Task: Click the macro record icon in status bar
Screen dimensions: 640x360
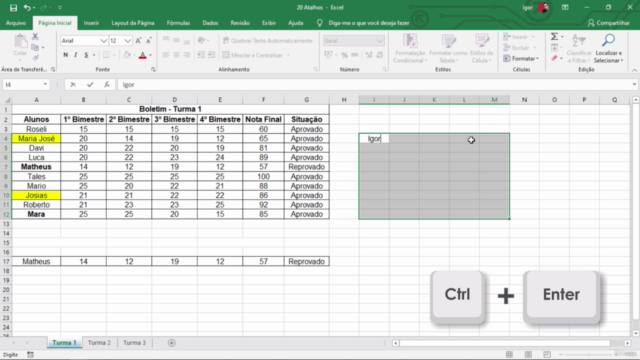Action: [x=31, y=355]
